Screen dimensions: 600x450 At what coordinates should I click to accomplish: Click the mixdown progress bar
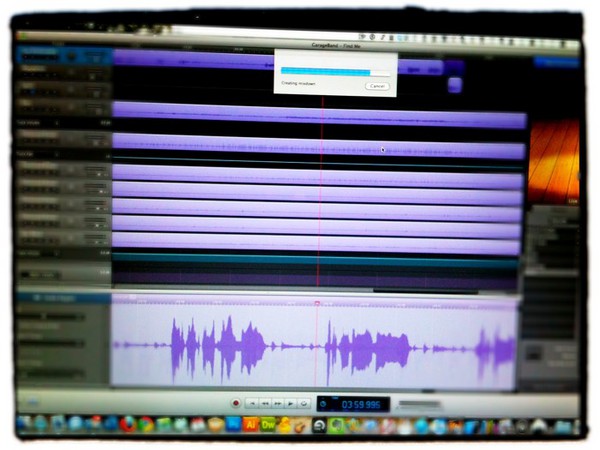(x=336, y=72)
